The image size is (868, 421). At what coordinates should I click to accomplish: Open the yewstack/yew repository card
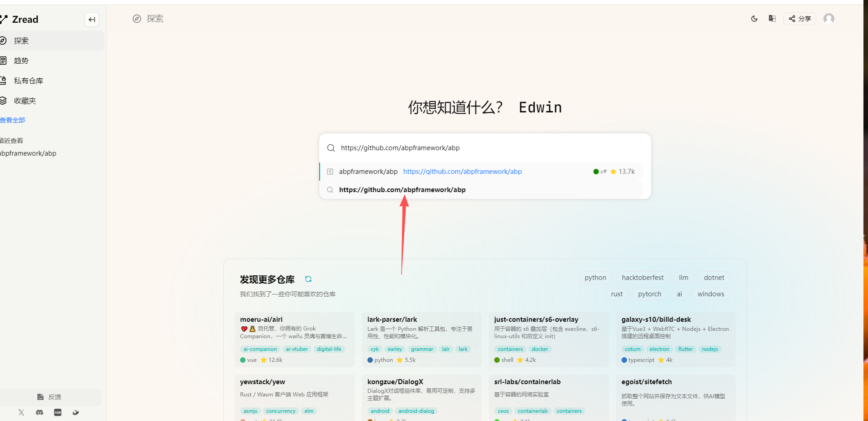tap(295, 398)
